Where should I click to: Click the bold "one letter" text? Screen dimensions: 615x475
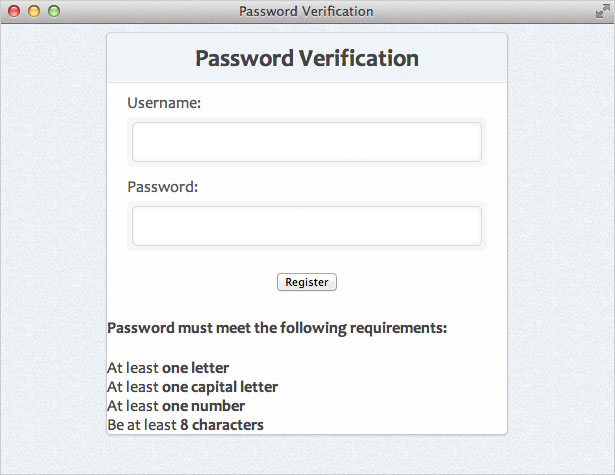tap(195, 368)
